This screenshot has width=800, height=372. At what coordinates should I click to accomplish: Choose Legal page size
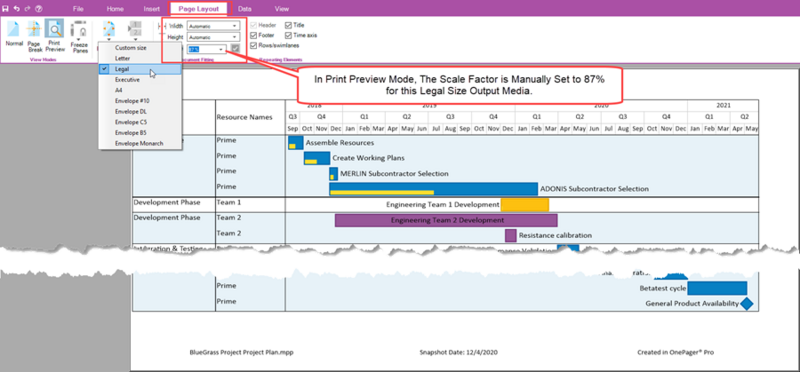tap(140, 69)
